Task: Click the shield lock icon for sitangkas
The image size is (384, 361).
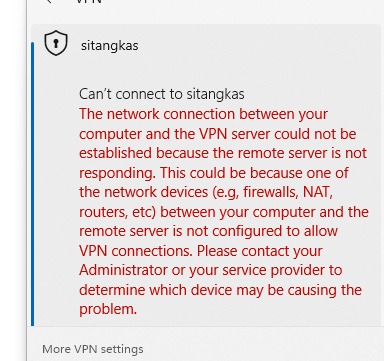Action: 56,43
